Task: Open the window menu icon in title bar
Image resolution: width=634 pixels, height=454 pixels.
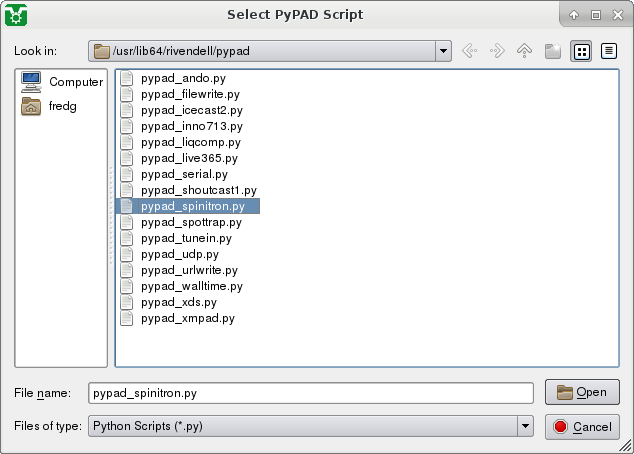Action: 16,15
